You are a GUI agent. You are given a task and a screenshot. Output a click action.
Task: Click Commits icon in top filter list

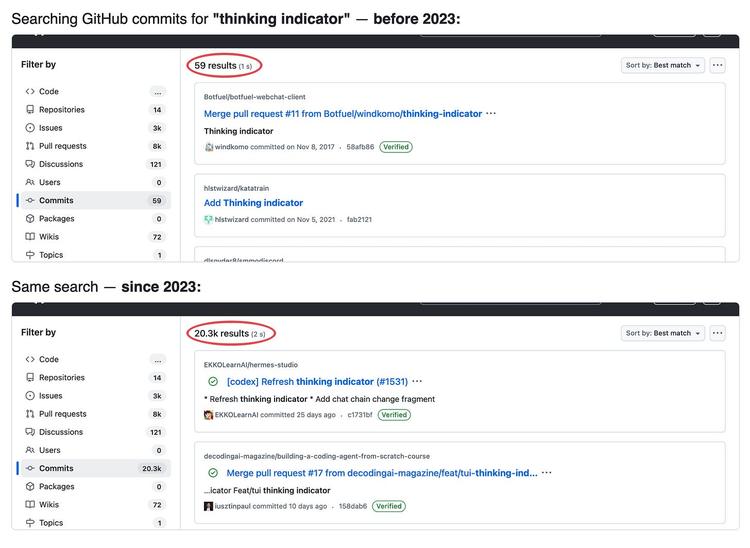[x=30, y=200]
